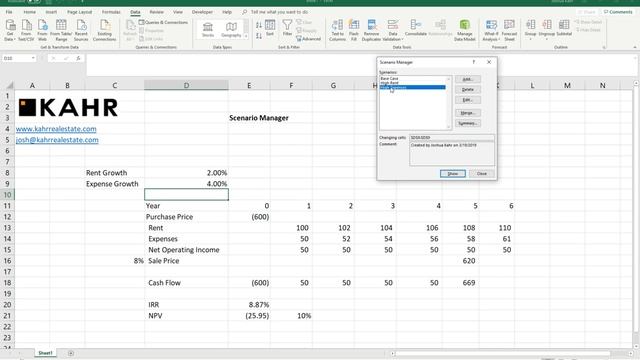This screenshot has height=360, width=640.
Task: Switch to the Review tab
Action: click(x=156, y=12)
